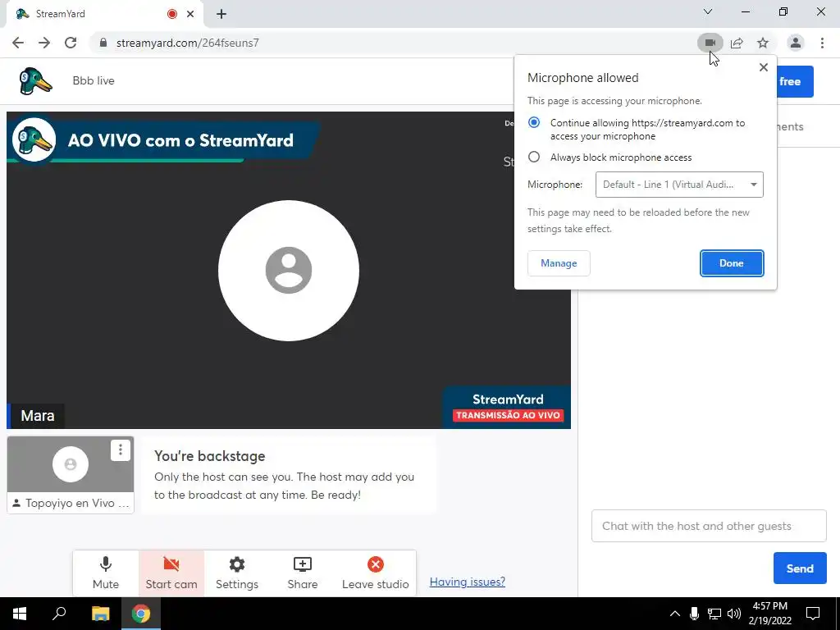Open Windows taskbar search
This screenshot has height=630, width=840.
pyautogui.click(x=59, y=614)
